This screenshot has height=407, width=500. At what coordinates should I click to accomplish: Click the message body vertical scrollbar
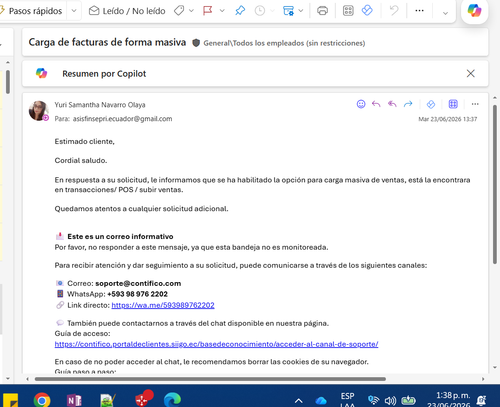(x=495, y=184)
